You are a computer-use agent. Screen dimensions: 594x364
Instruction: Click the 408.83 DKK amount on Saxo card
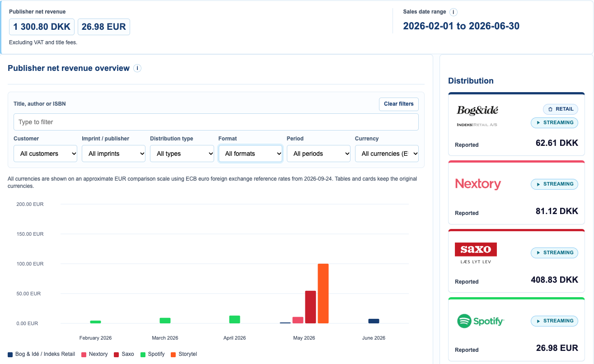click(554, 280)
